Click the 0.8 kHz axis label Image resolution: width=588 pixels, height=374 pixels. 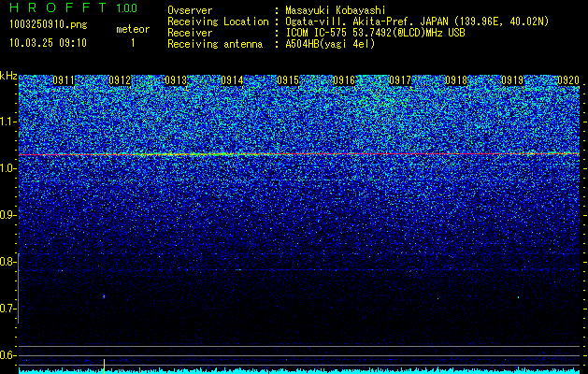click(7, 262)
